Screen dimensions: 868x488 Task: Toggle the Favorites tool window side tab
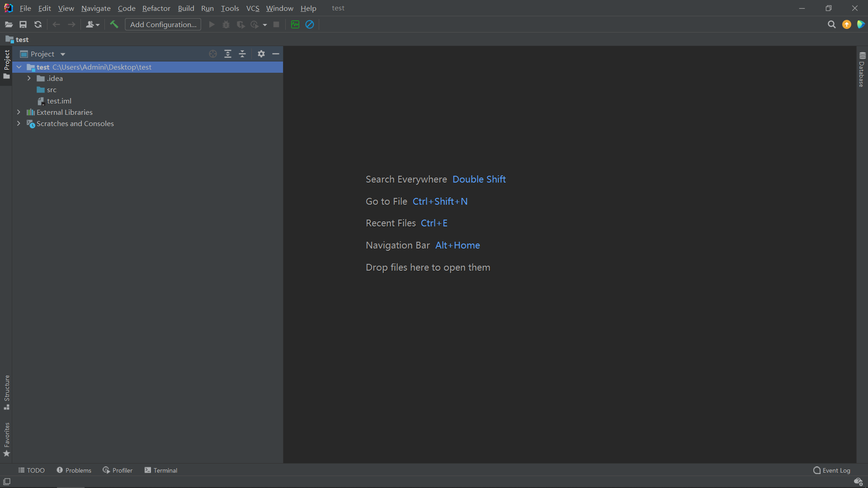pos(6,440)
